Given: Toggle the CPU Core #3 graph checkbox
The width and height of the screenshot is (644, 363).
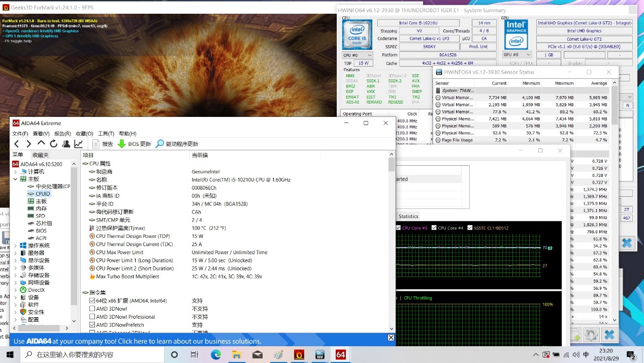Looking at the screenshot, I should click(x=398, y=228).
